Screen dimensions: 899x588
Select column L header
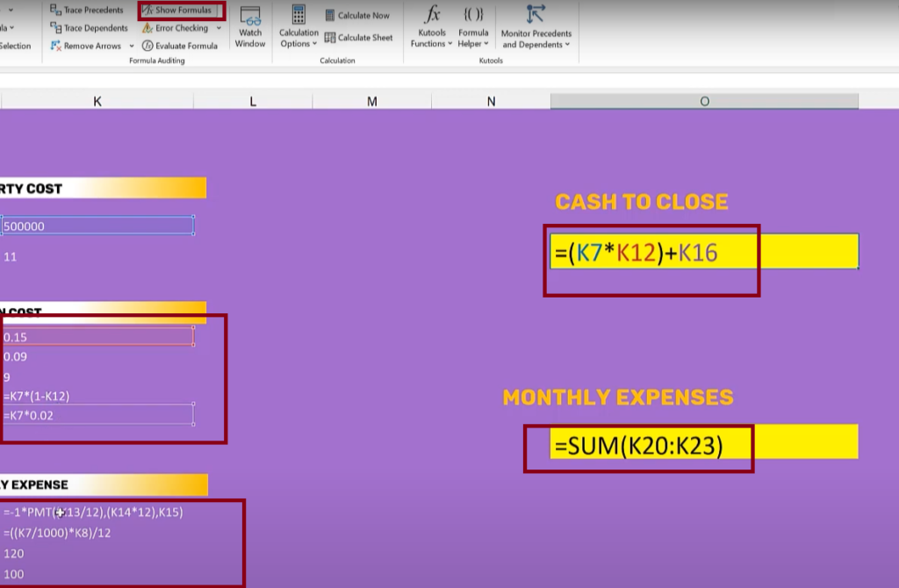[x=253, y=102]
